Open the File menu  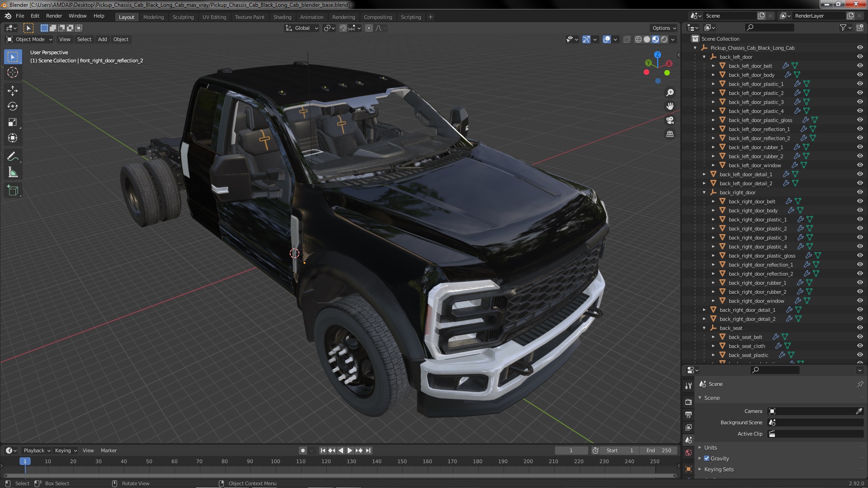(20, 16)
